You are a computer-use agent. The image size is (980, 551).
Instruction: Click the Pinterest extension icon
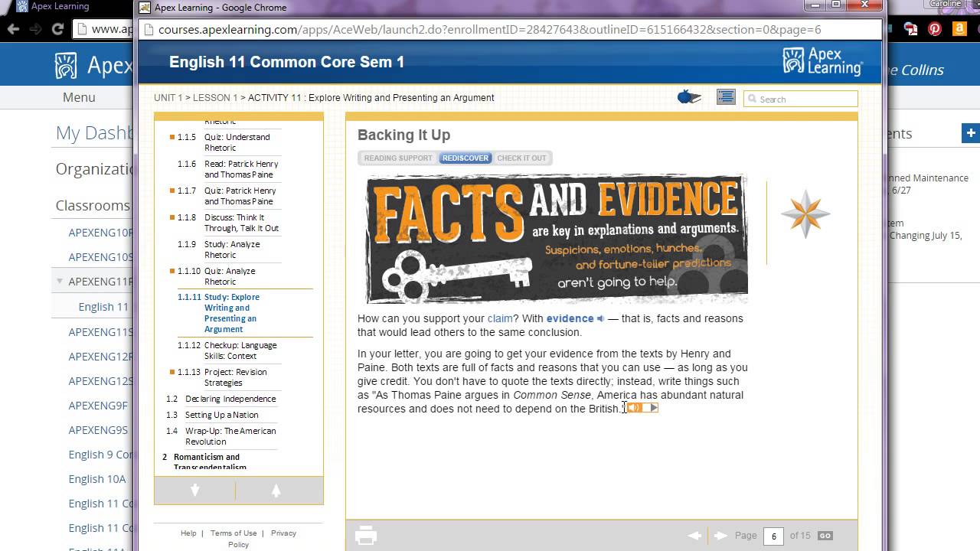point(935,29)
